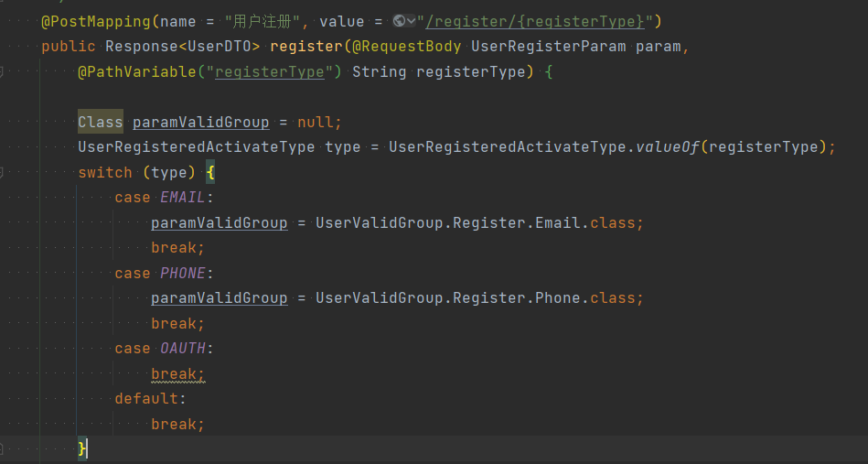Image resolution: width=868 pixels, height=464 pixels.
Task: Click the OAUTH case constant
Action: pos(183,349)
